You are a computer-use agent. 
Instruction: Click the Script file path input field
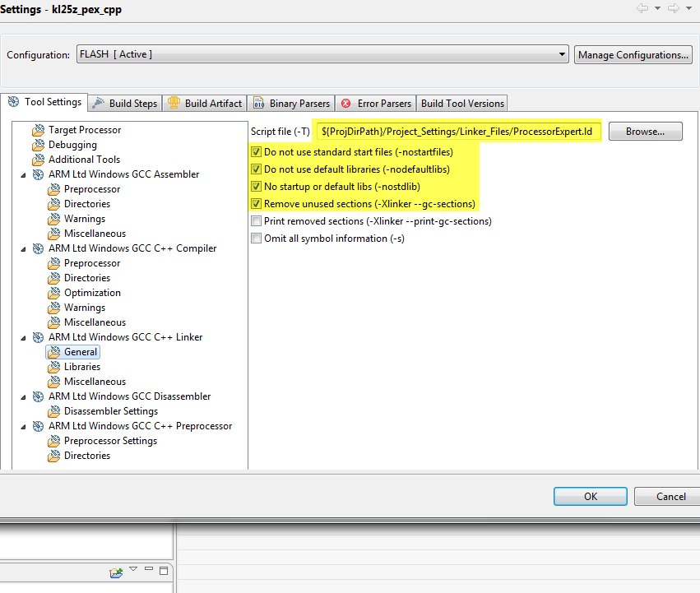pyautogui.click(x=459, y=132)
